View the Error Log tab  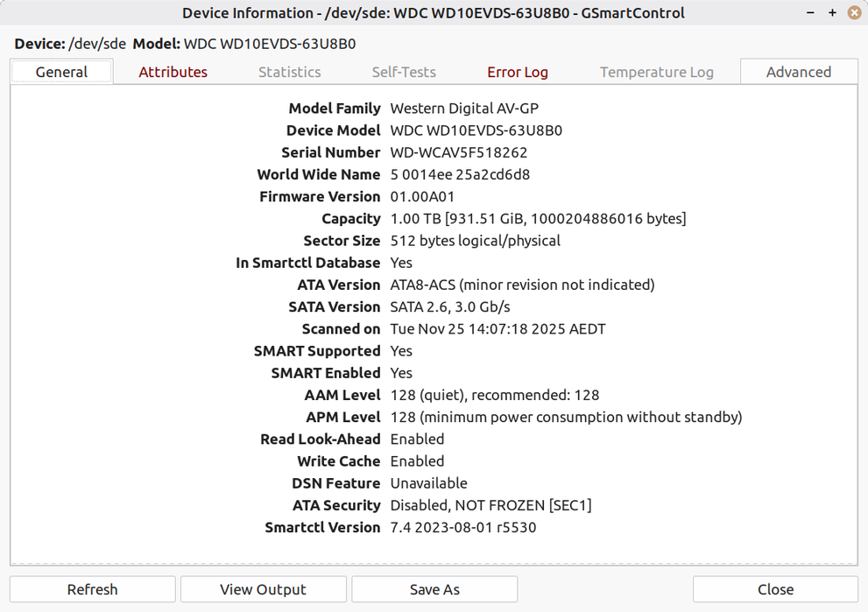click(517, 72)
